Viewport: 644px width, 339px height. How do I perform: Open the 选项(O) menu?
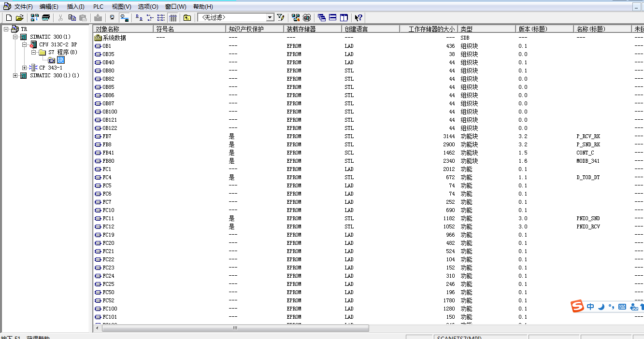pos(148,7)
